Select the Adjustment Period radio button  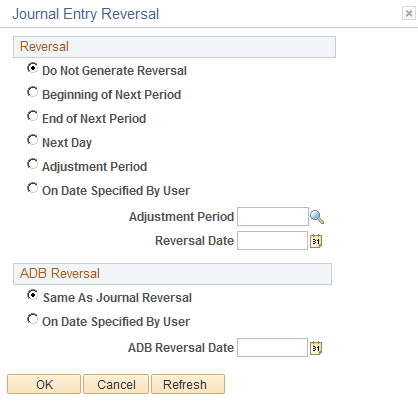(32, 164)
